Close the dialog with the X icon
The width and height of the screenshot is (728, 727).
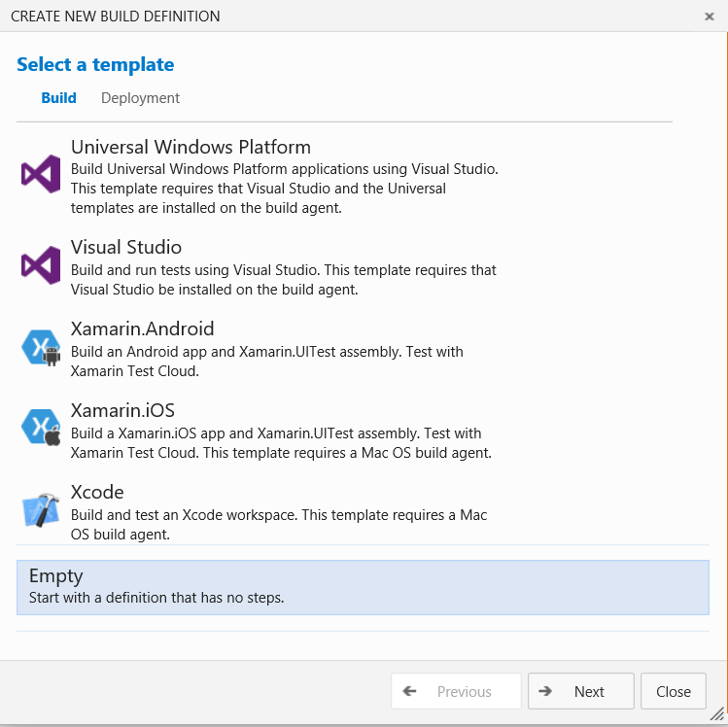pyautogui.click(x=709, y=17)
